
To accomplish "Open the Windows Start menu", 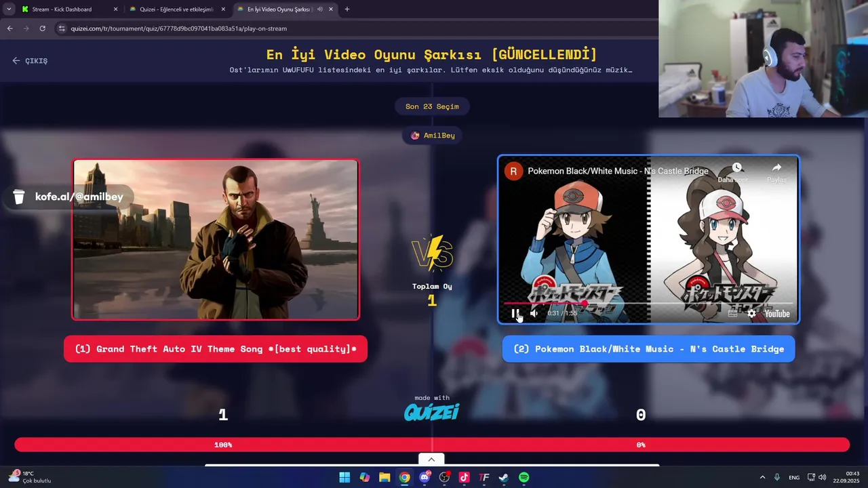I will point(344,477).
